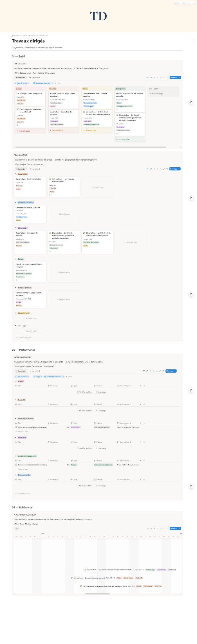Collapse the Cas pratique group toggle
Screen dimensions: 197x644
tap(16, 174)
